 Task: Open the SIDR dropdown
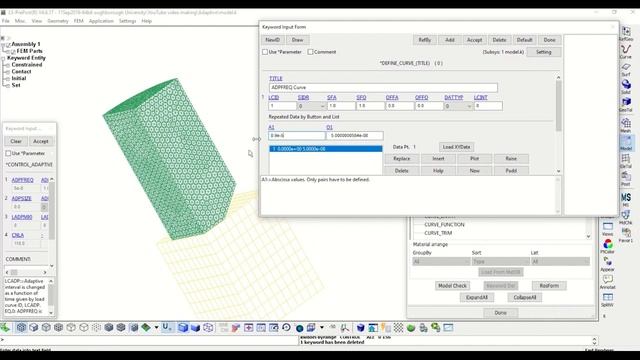click(311, 106)
